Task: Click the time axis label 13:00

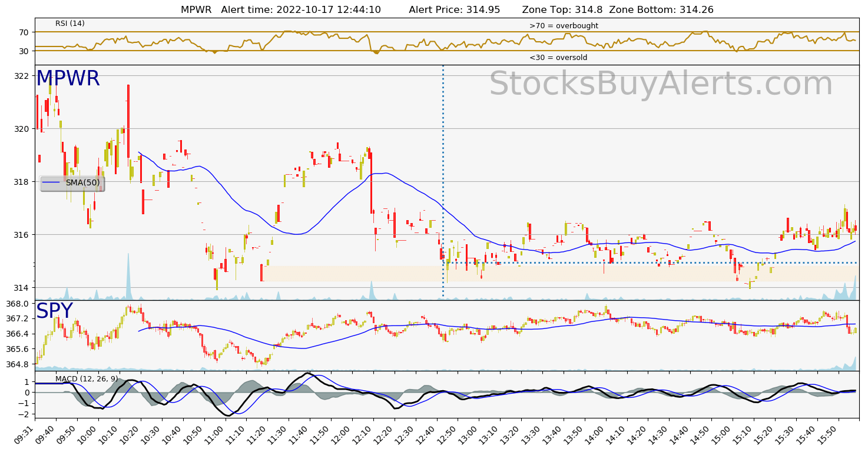Action: (468, 436)
